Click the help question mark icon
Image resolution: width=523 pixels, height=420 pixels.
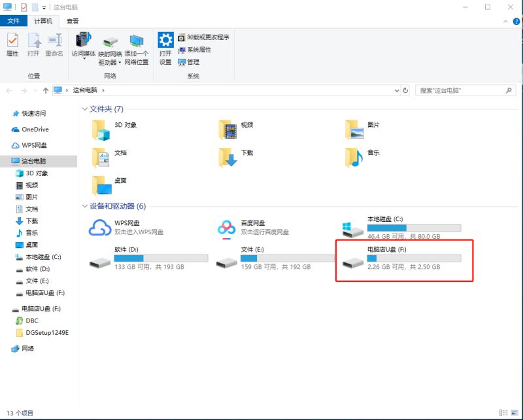[515, 22]
